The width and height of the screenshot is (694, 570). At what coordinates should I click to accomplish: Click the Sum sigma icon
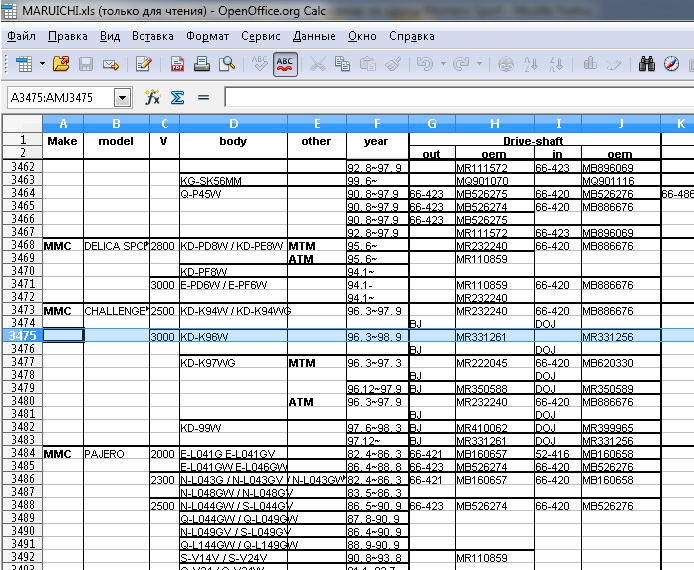pyautogui.click(x=177, y=97)
